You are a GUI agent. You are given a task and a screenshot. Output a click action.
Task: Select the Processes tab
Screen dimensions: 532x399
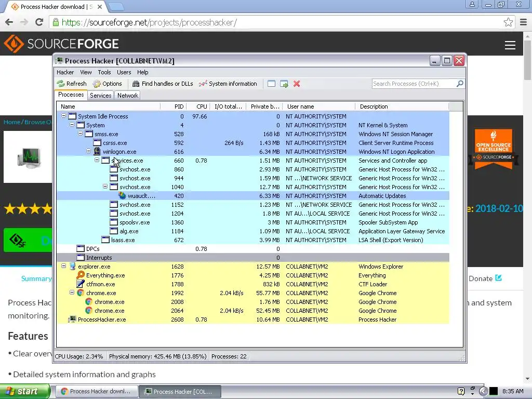pos(71,95)
